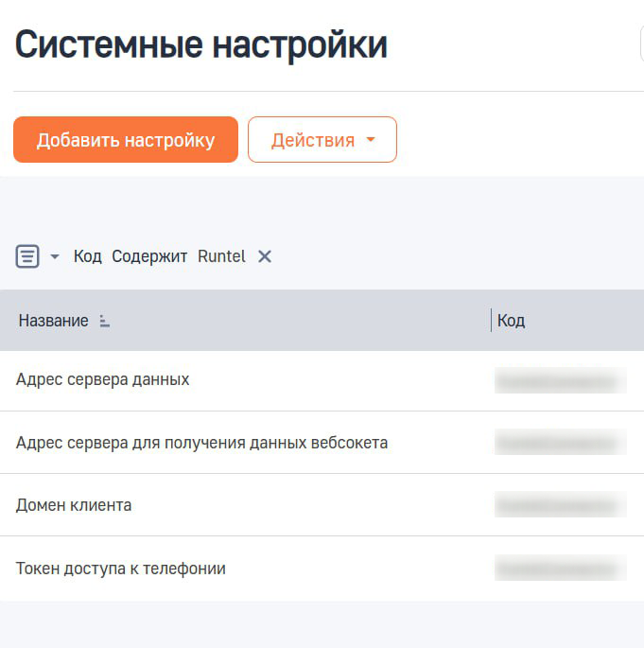This screenshot has width=644, height=648.
Task: Click blurred code in the websocket address row
Action: (560, 443)
